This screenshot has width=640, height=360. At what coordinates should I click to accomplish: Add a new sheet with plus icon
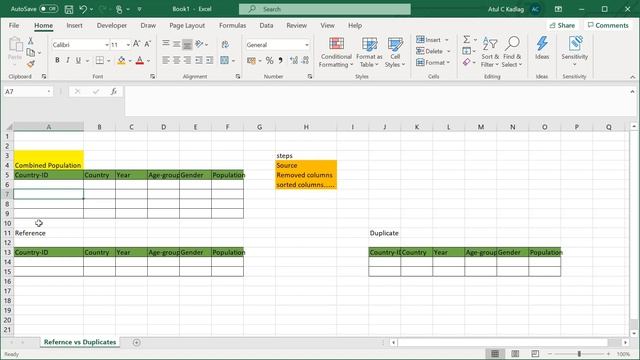click(137, 342)
